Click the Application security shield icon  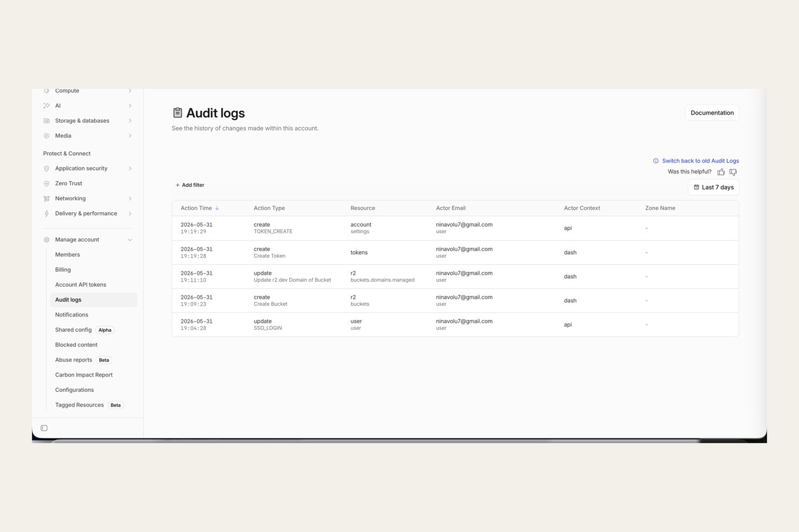coord(47,168)
